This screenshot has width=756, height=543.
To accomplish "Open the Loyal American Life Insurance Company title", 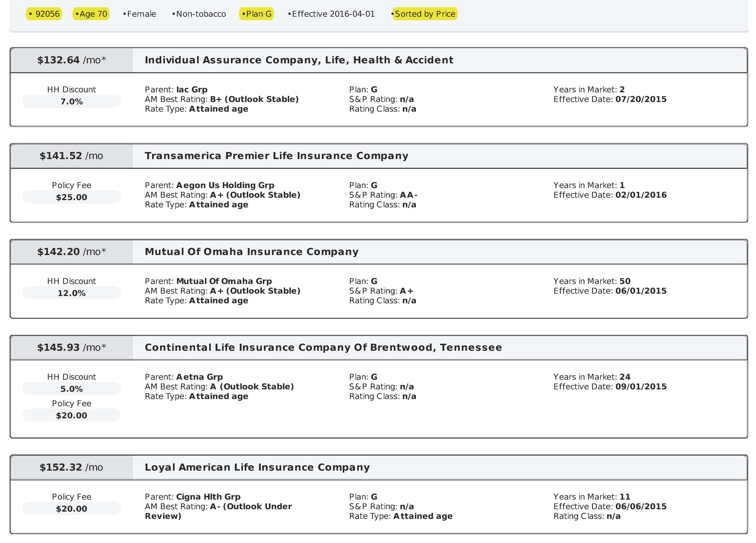I will coord(257,467).
